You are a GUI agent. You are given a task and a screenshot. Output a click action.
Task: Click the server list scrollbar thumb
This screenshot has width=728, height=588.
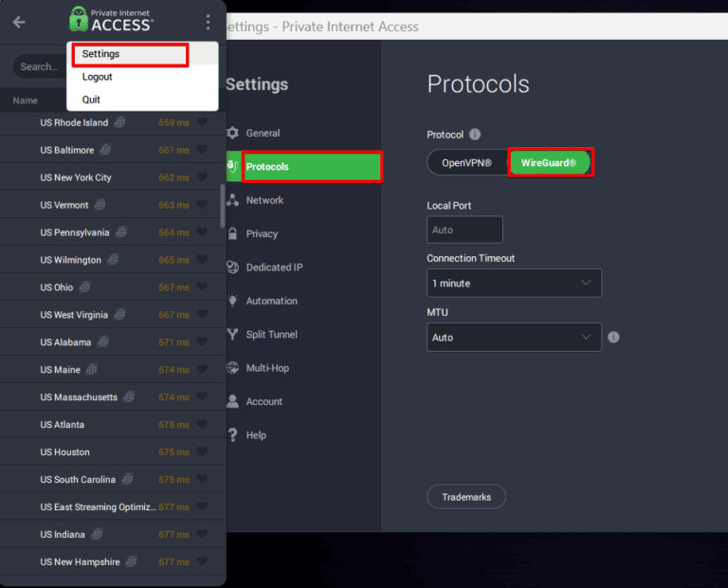[223, 206]
